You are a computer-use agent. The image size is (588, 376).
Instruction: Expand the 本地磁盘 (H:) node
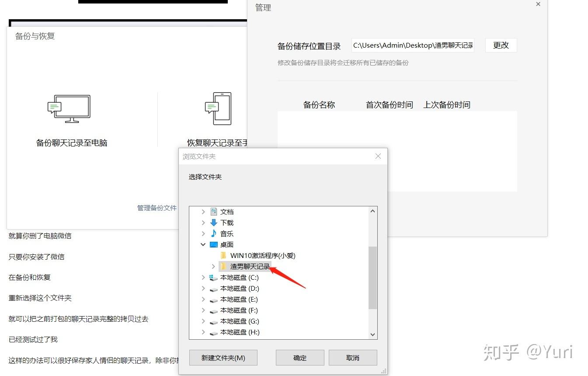click(203, 332)
